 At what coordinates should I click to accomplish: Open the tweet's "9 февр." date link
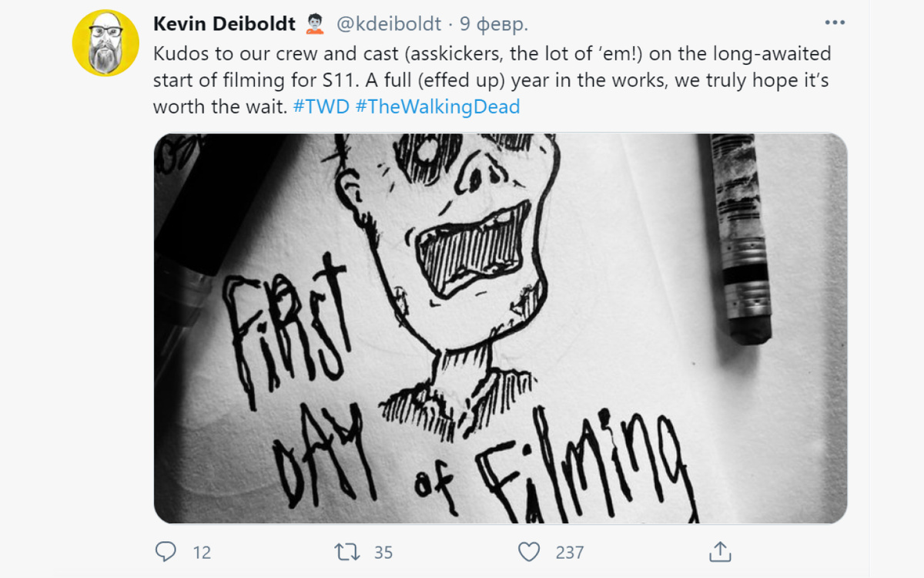494,24
